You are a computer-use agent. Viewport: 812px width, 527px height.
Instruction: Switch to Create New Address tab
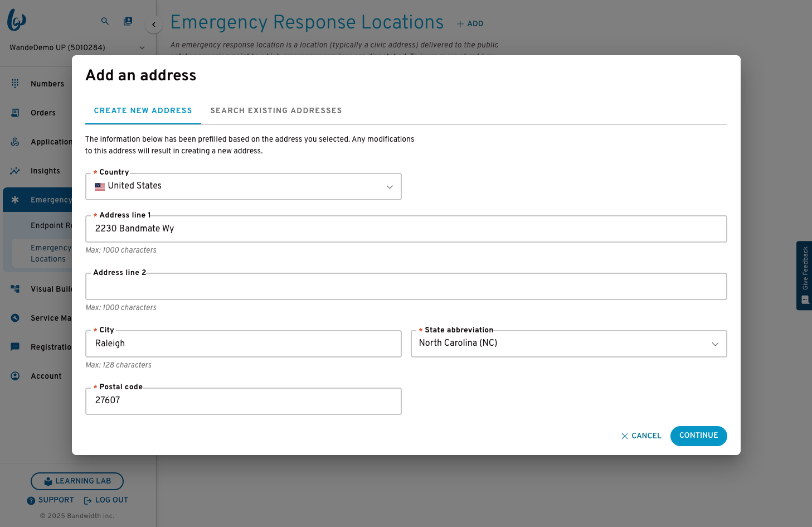coord(143,111)
